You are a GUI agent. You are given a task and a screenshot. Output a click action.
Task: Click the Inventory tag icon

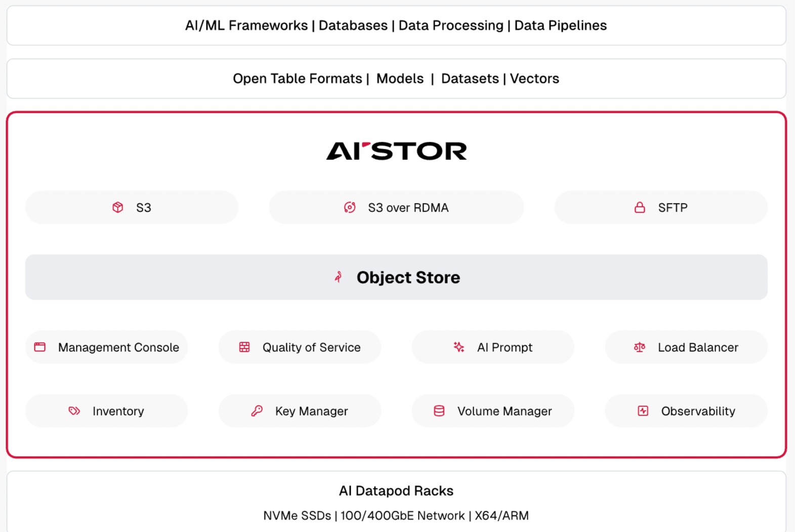[x=74, y=411]
